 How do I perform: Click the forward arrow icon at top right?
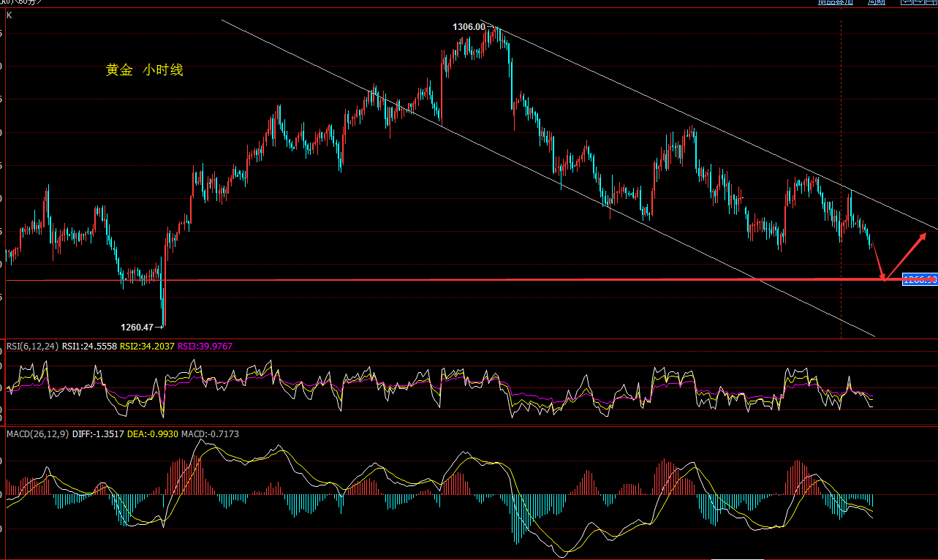coord(918,2)
